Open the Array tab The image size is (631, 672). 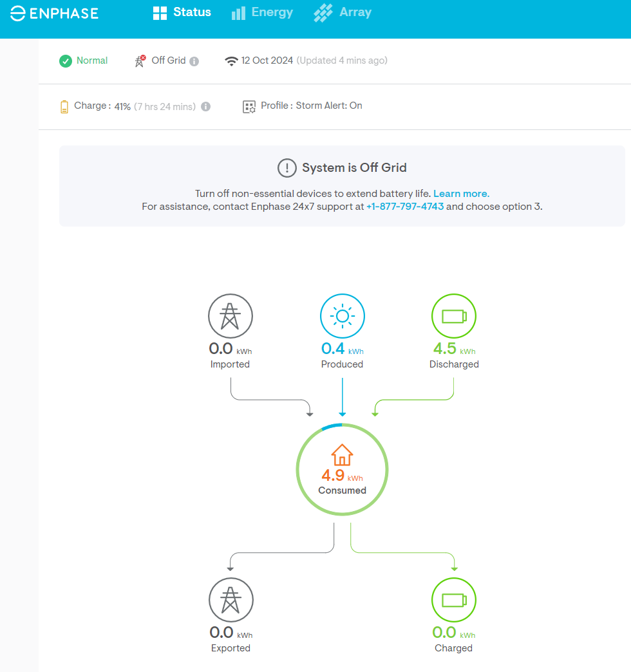(x=343, y=13)
